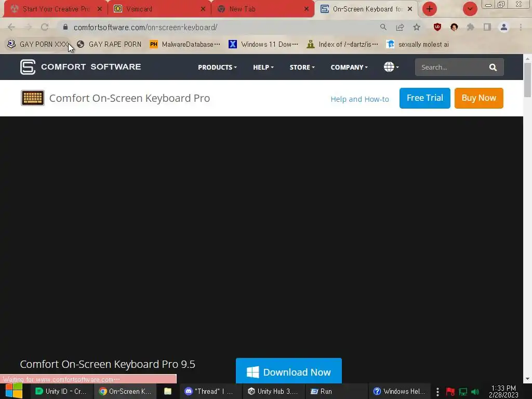532x399 pixels.
Task: Open the globe language selector
Action: pos(391,67)
